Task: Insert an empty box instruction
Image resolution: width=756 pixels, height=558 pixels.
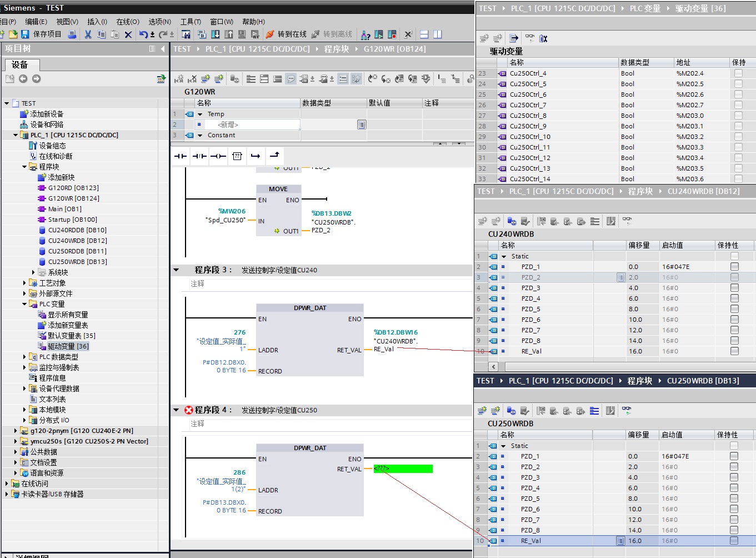Action: point(237,156)
